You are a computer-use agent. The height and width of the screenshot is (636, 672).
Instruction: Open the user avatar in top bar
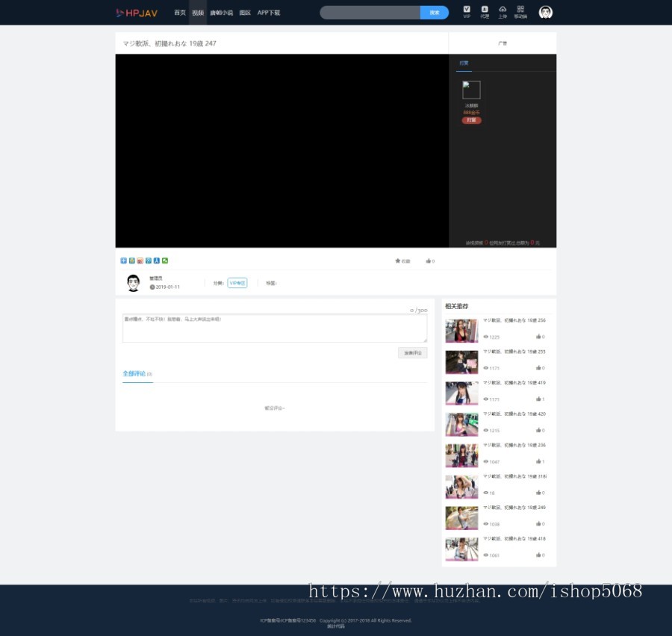(545, 13)
